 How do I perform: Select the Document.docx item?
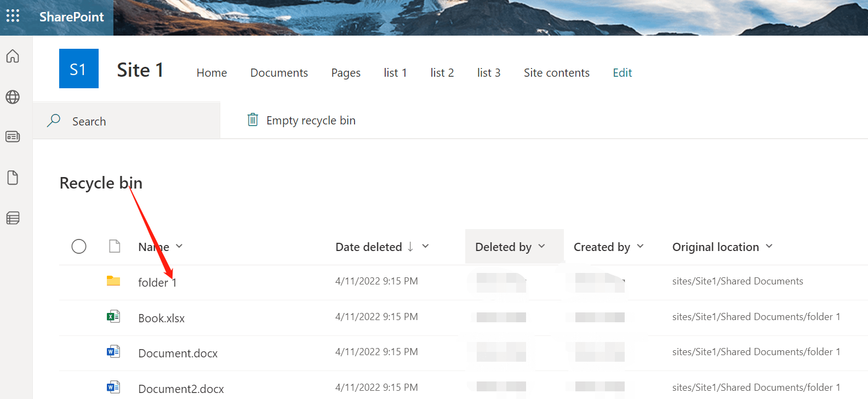point(178,353)
